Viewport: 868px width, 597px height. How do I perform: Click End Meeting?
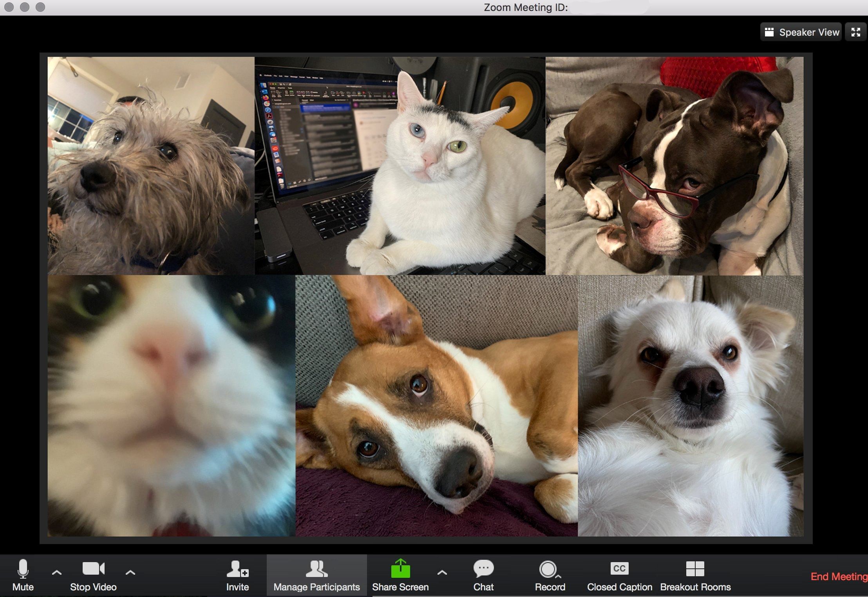(839, 576)
